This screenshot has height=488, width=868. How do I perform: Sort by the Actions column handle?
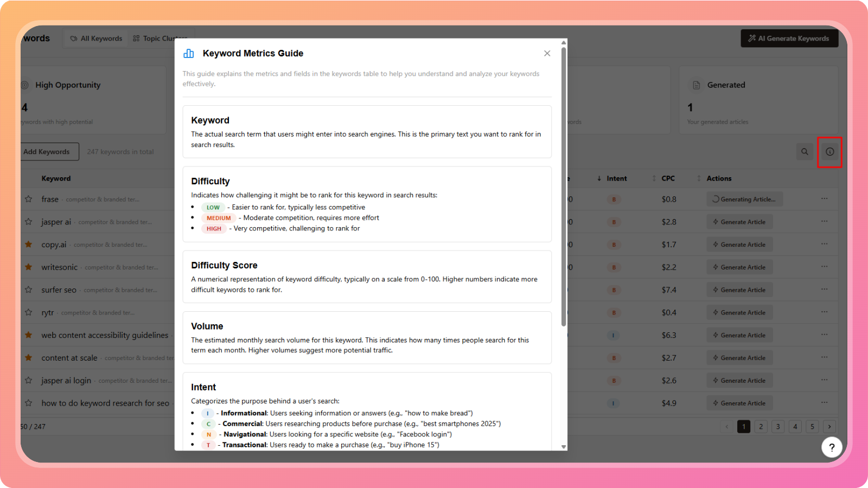699,178
